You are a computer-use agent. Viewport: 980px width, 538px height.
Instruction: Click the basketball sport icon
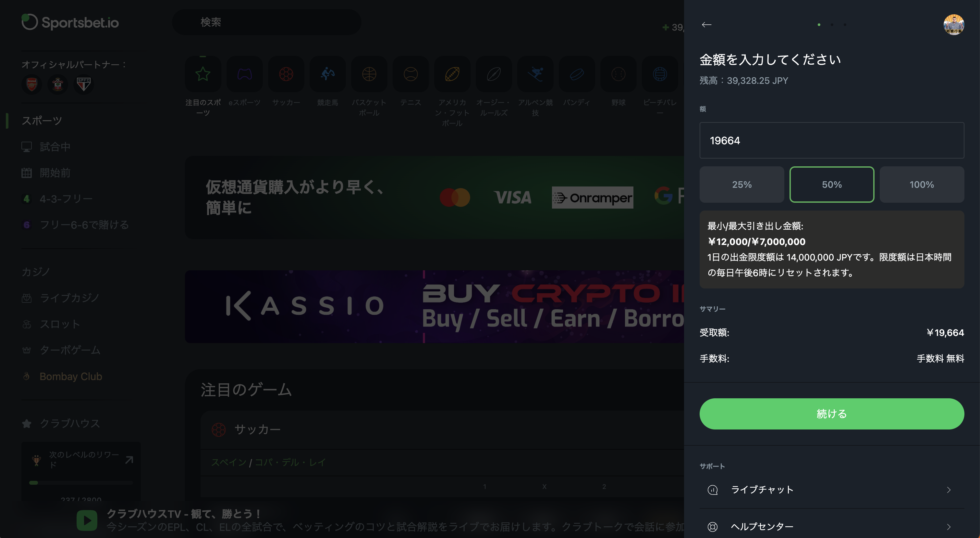point(369,74)
